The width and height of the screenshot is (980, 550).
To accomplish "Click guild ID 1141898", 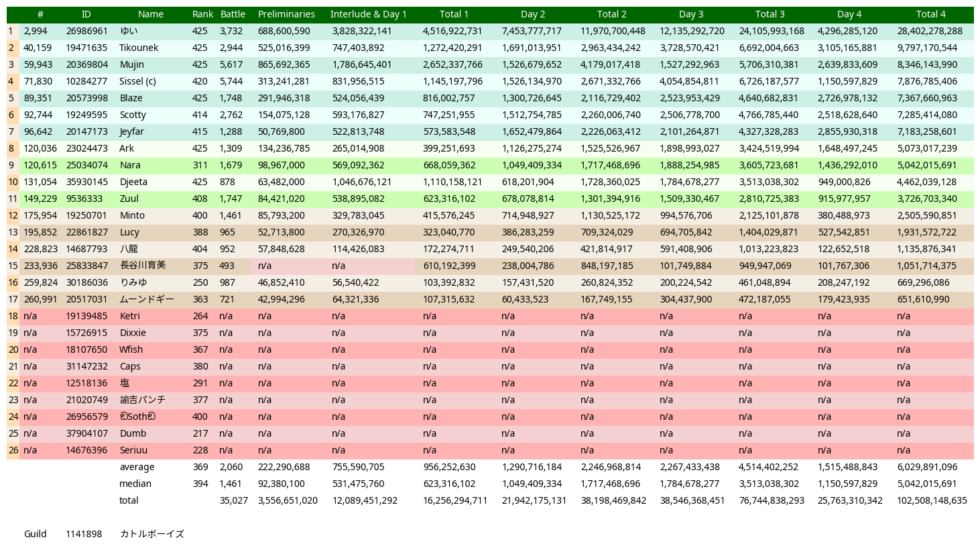I will pyautogui.click(x=84, y=534).
